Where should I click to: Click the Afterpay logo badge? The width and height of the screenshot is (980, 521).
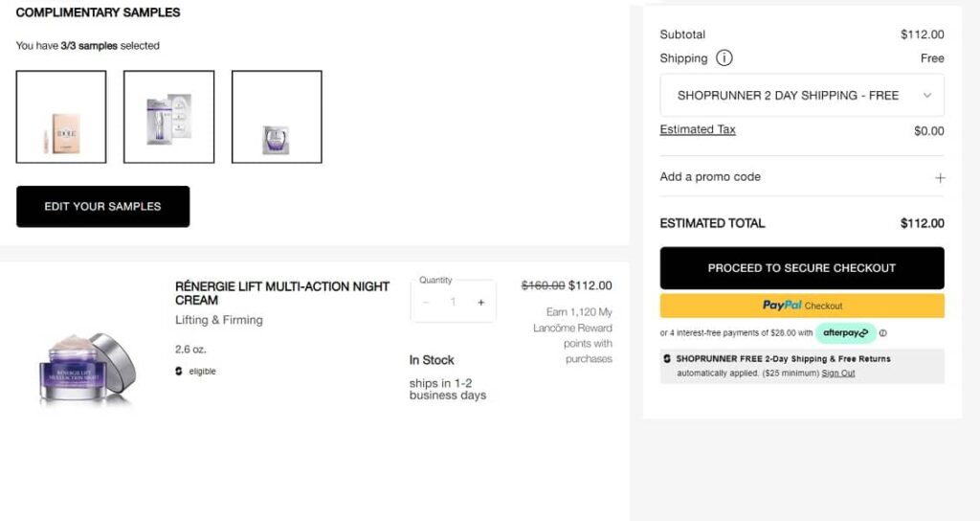[x=845, y=333]
